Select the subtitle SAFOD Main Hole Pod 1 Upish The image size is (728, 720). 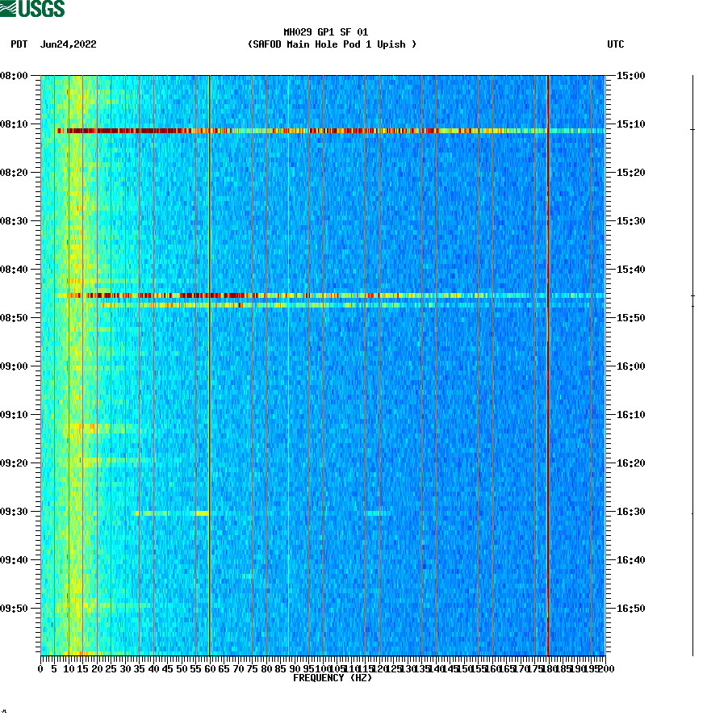click(x=333, y=45)
